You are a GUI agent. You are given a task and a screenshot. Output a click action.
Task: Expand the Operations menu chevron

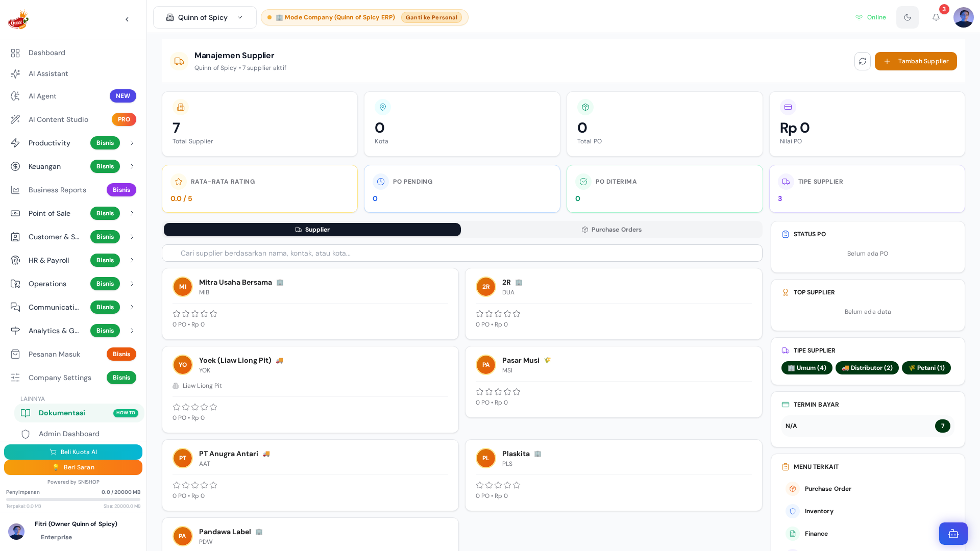(x=132, y=284)
